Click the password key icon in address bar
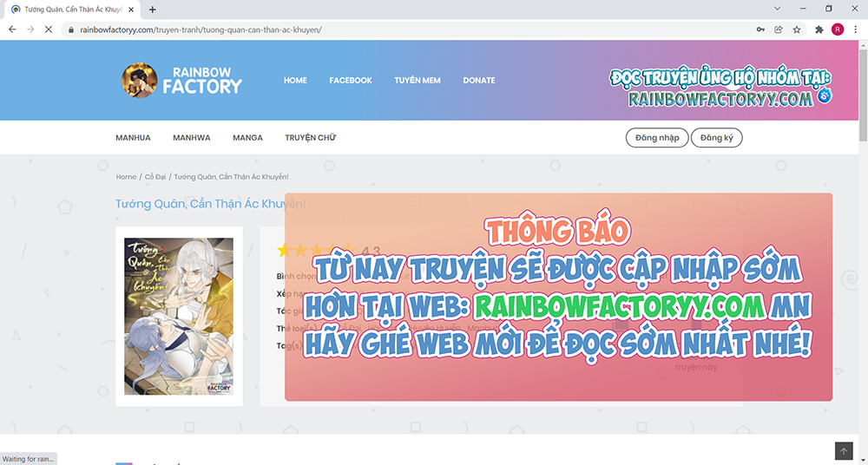Screen dimensions: 868x465 click(760, 29)
